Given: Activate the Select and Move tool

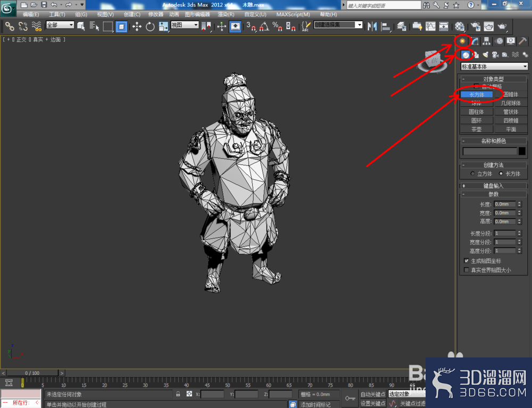Looking at the screenshot, I should pyautogui.click(x=137, y=26).
